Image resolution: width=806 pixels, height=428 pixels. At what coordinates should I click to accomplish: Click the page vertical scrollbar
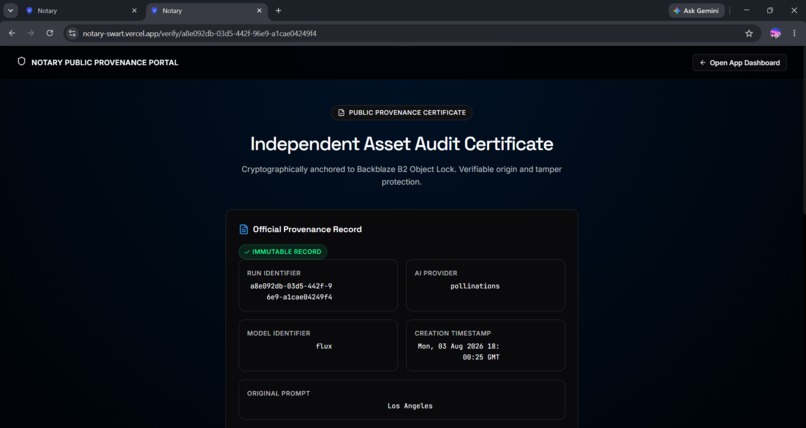pyautogui.click(x=803, y=131)
